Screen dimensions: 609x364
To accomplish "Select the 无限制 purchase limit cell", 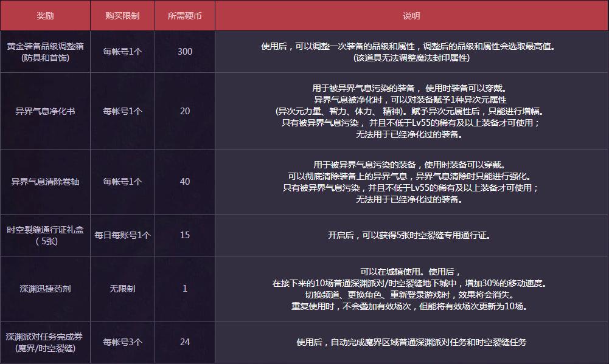I will [122, 289].
